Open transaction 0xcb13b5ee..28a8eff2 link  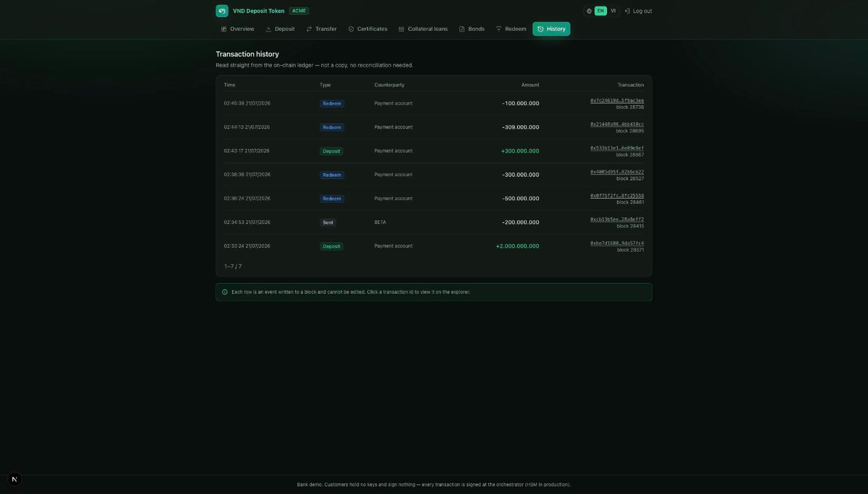pos(617,219)
